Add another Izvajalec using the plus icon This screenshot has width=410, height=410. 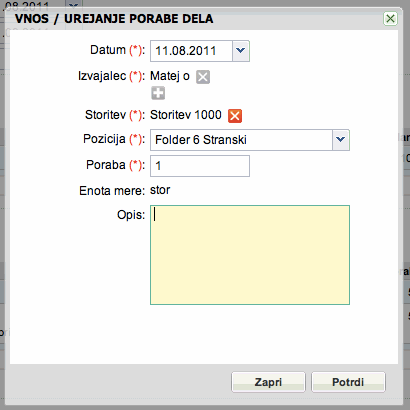pyautogui.click(x=158, y=93)
